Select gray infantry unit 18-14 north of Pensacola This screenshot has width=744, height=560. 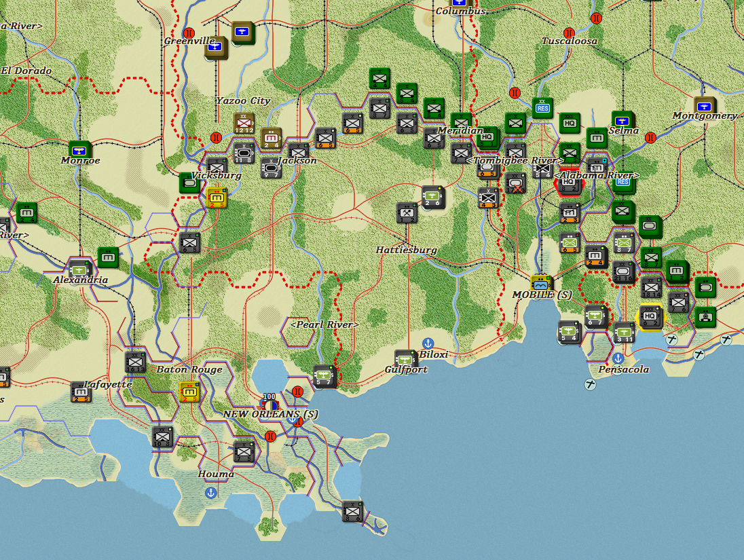(651, 287)
